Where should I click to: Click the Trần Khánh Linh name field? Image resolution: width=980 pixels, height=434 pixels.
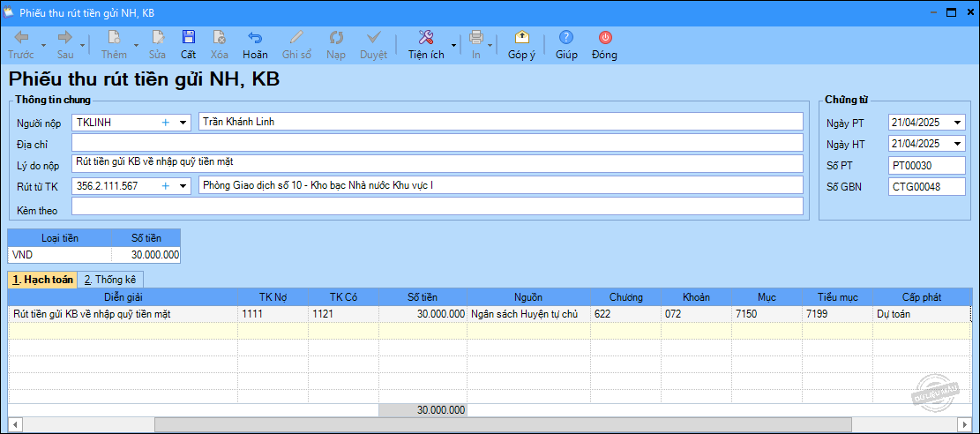coord(501,122)
